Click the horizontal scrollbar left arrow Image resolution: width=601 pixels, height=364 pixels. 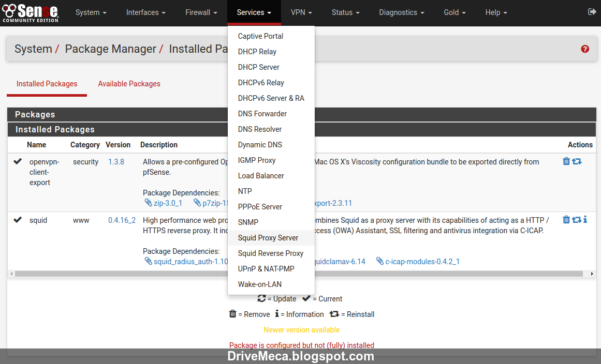point(11,274)
